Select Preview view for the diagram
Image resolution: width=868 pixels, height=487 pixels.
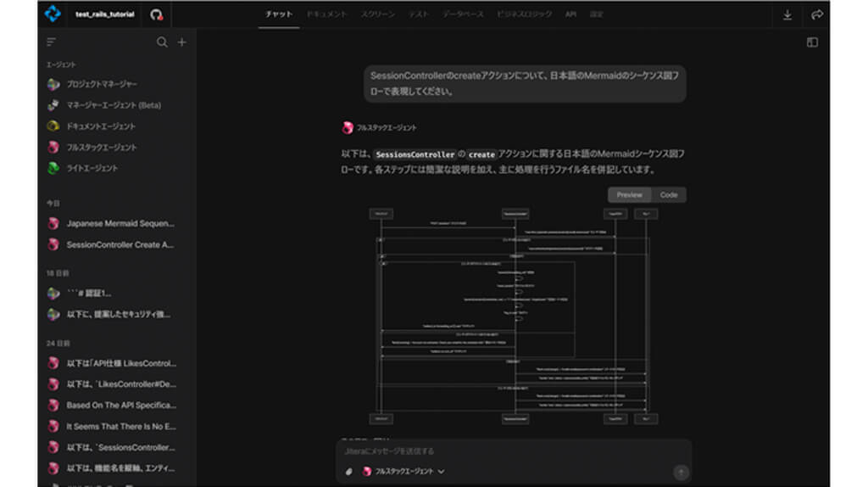pos(630,195)
